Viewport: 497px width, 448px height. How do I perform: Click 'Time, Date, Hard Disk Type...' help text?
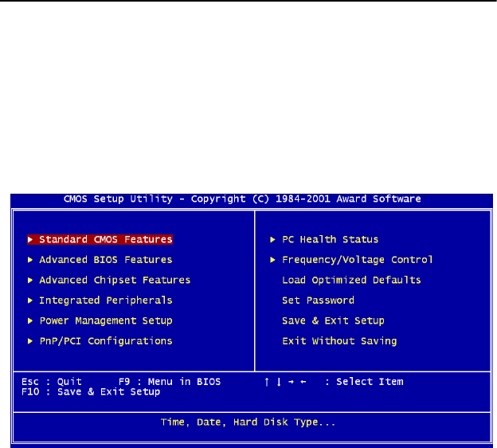click(248, 422)
